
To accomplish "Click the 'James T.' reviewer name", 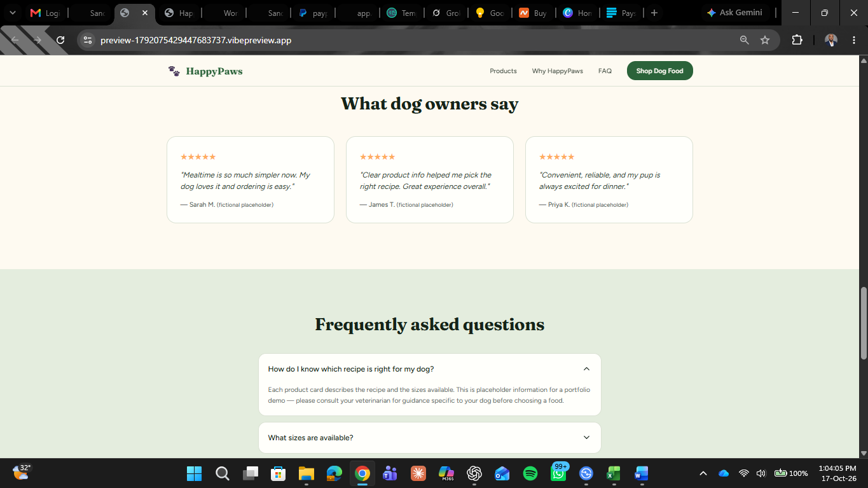I will [x=382, y=205].
